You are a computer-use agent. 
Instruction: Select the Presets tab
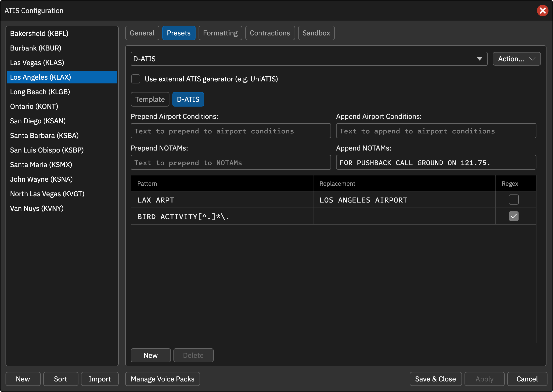179,33
